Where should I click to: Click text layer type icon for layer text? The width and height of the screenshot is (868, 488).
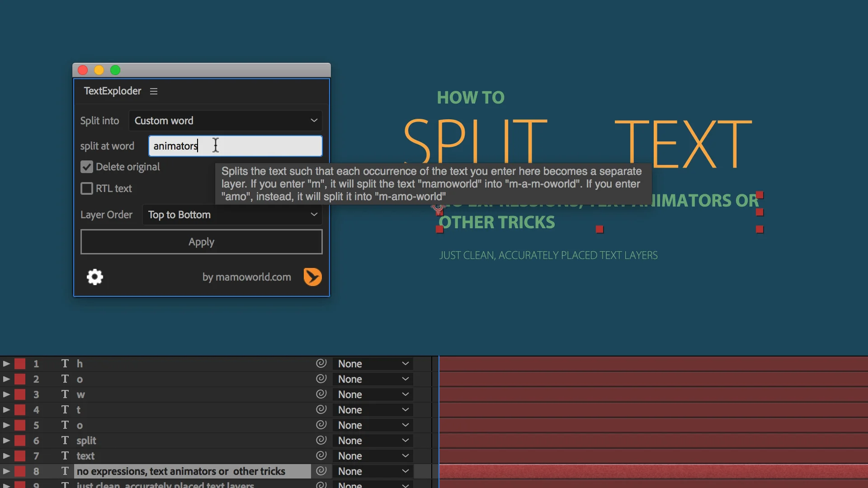(x=65, y=455)
